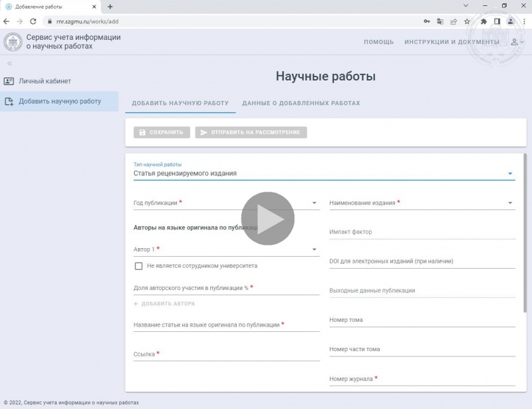Switch to Данные о добавленных работах tab
The image size is (532, 409).
click(301, 103)
